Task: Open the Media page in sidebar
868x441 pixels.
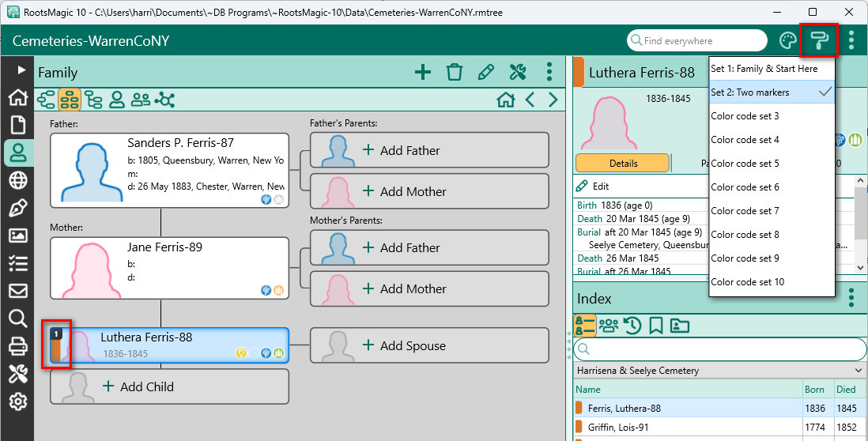Action: coord(17,236)
